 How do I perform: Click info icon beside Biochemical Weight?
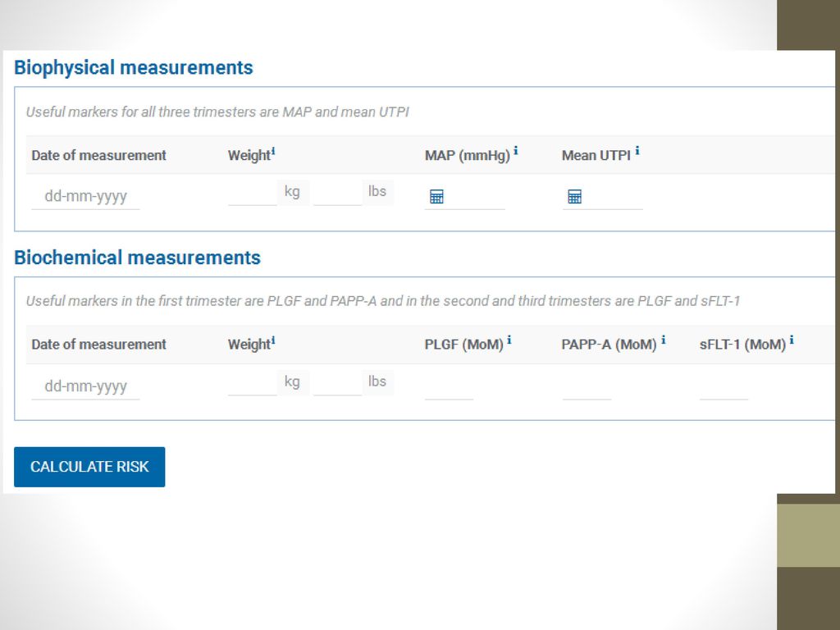(273, 340)
